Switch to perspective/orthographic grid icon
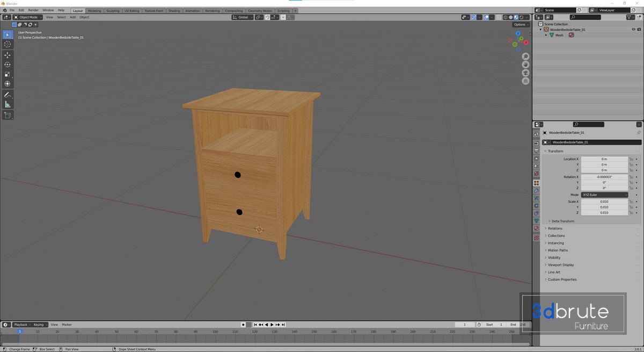 click(x=525, y=81)
